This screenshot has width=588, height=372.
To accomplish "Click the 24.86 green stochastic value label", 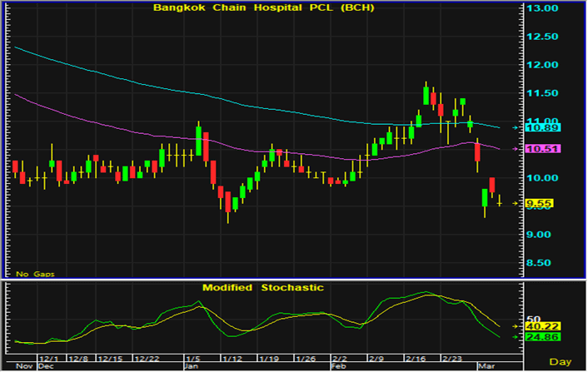I will coord(543,337).
